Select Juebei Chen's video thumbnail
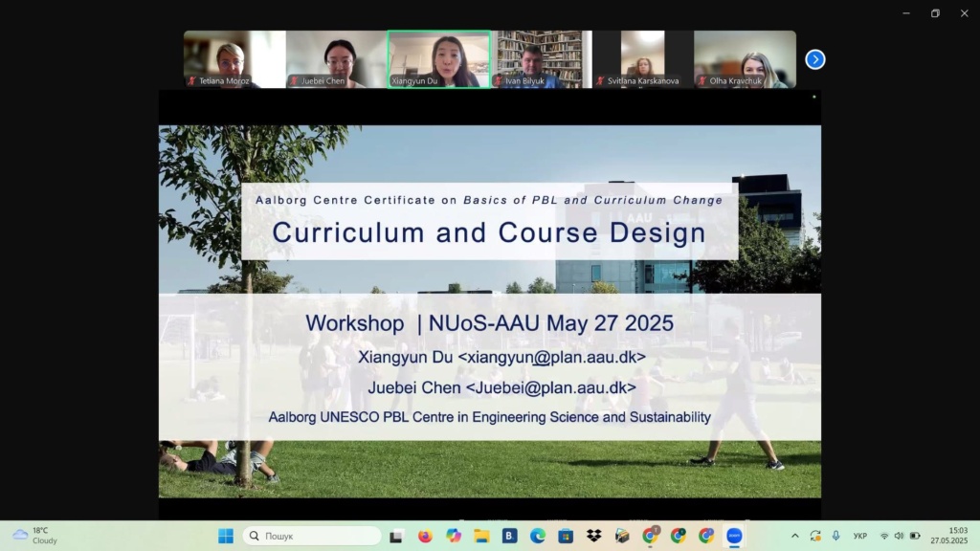The image size is (980, 551). click(336, 59)
